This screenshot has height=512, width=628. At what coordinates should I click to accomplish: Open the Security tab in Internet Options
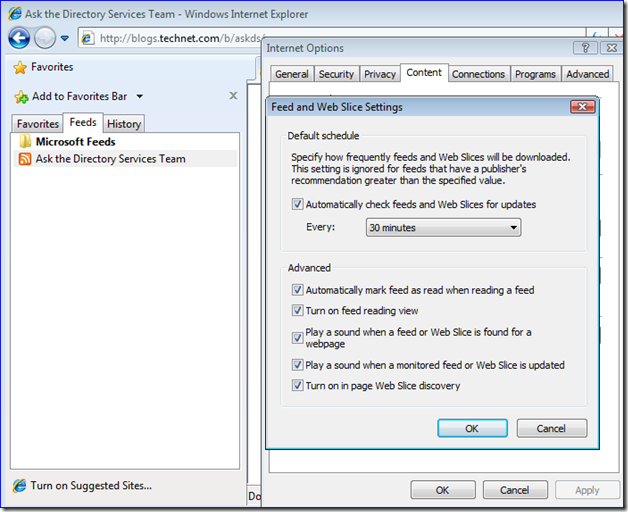pyautogui.click(x=336, y=74)
